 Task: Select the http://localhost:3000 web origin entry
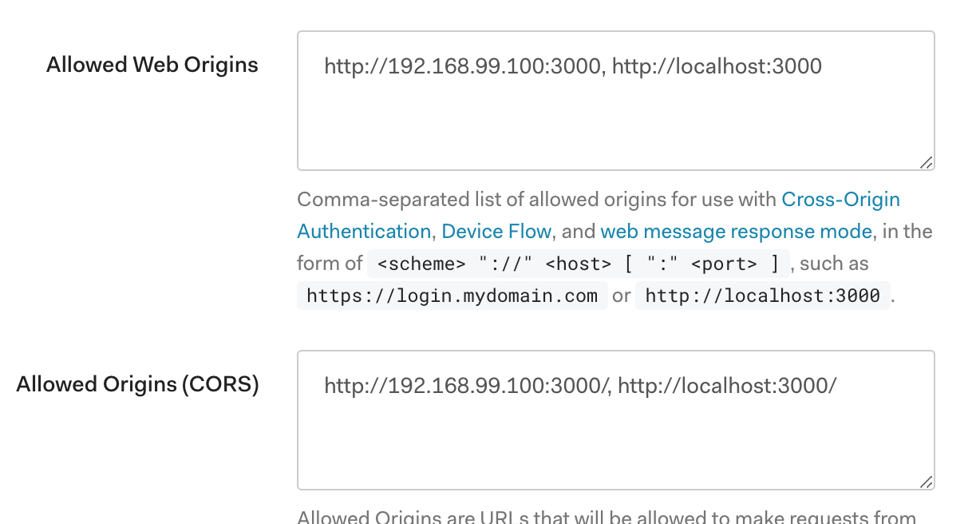point(716,66)
